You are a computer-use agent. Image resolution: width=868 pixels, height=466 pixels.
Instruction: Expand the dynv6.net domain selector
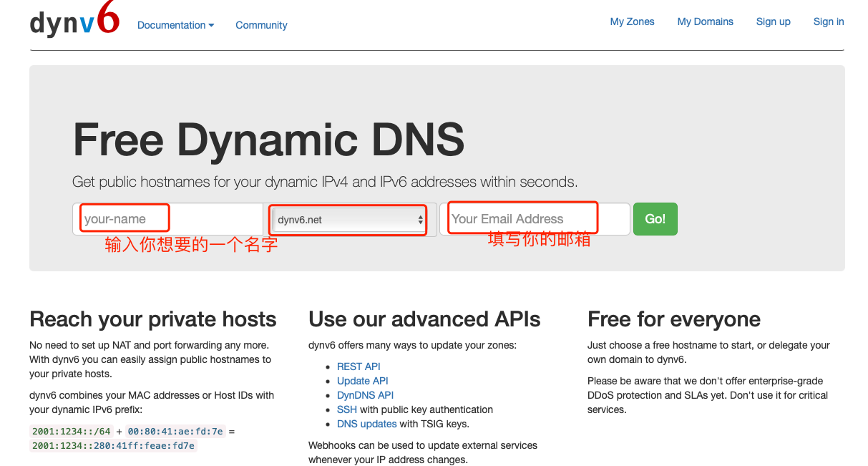pyautogui.click(x=351, y=220)
